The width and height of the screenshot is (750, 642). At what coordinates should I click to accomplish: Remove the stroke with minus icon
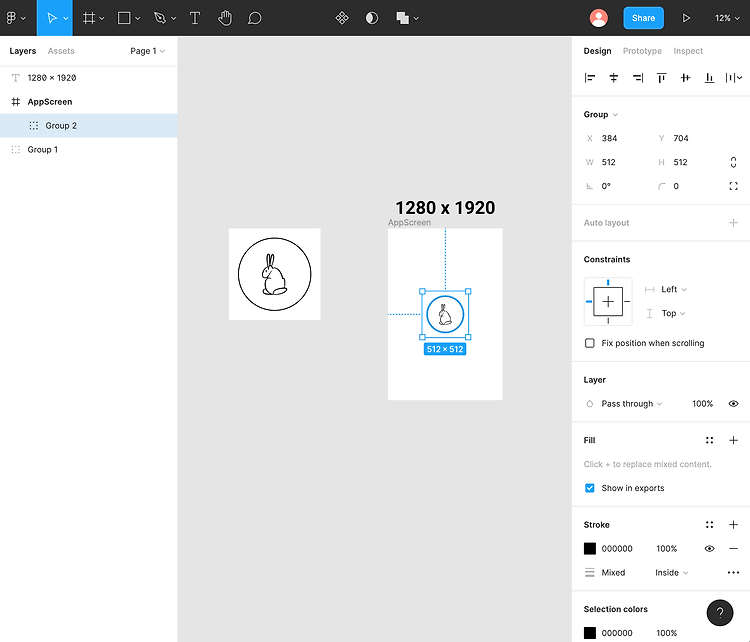733,549
